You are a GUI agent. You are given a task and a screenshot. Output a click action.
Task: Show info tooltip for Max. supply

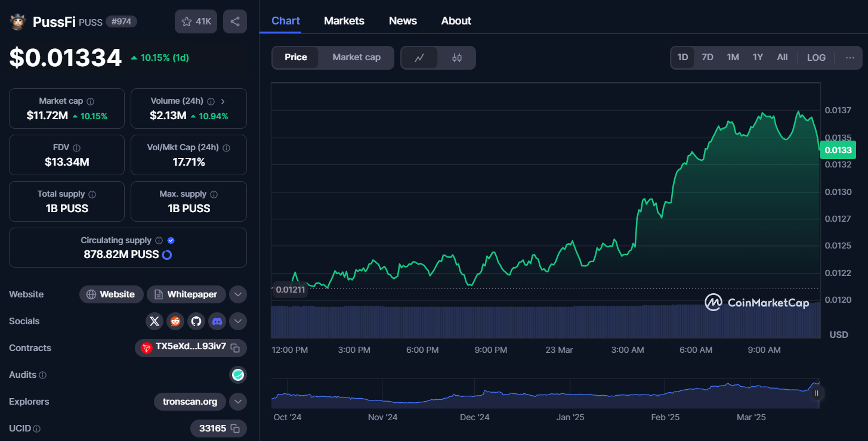[214, 194]
